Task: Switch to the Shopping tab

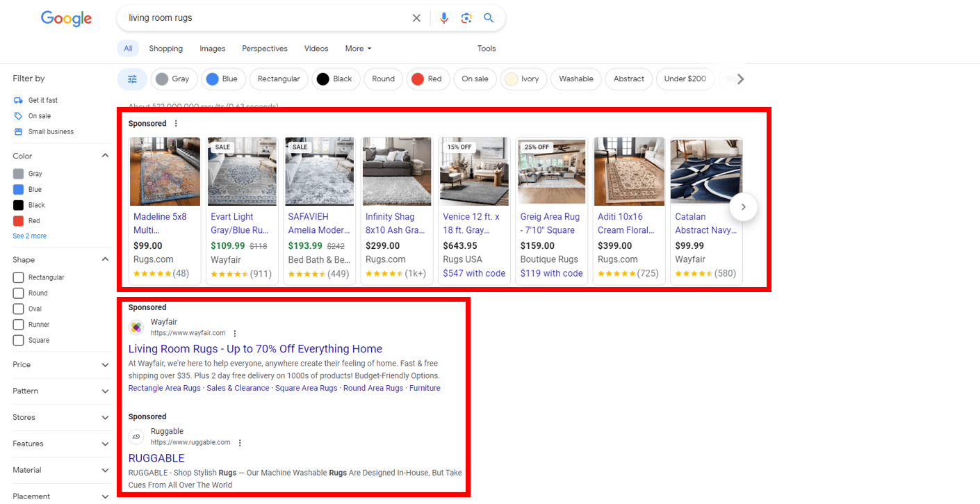Action: coord(166,49)
